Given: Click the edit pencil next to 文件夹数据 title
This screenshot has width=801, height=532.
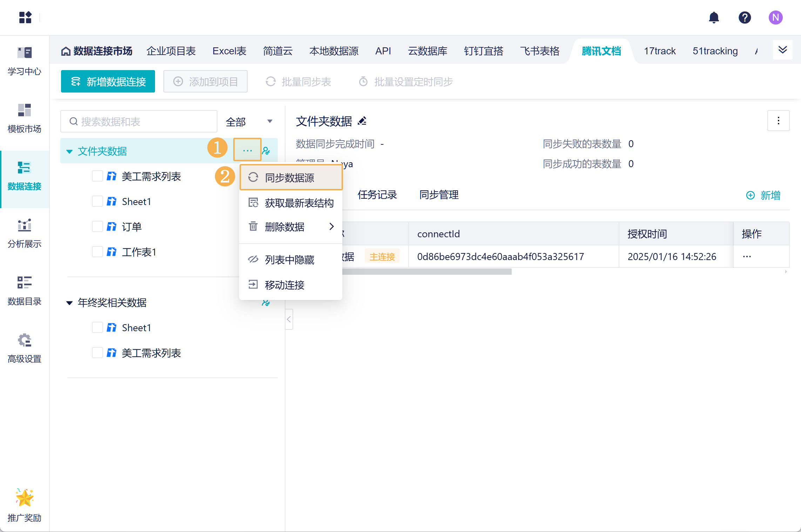Looking at the screenshot, I should tap(362, 121).
